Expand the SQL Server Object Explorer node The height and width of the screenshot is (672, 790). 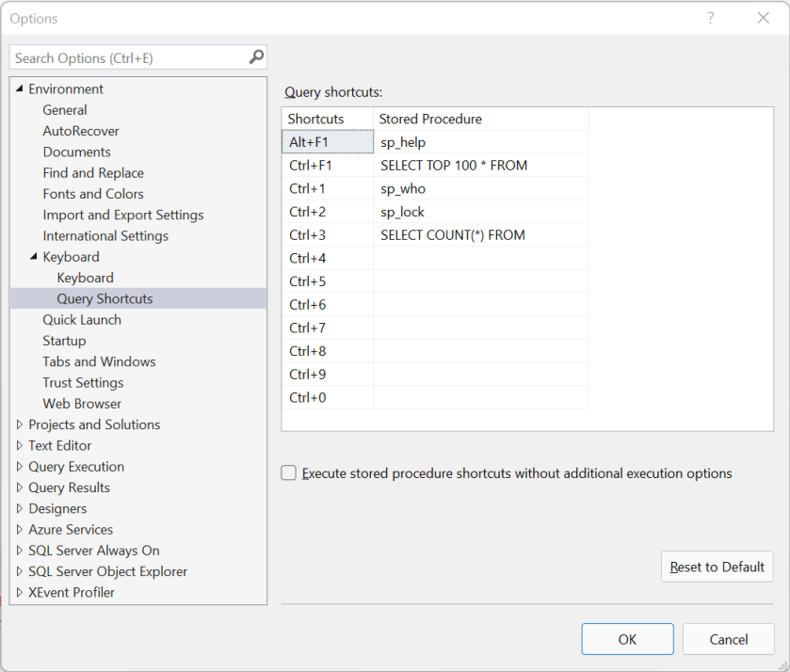(19, 571)
